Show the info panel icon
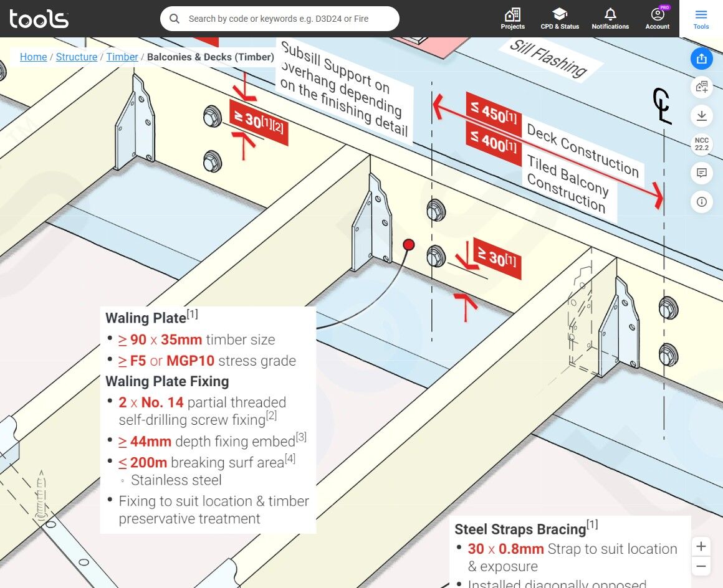 click(701, 202)
